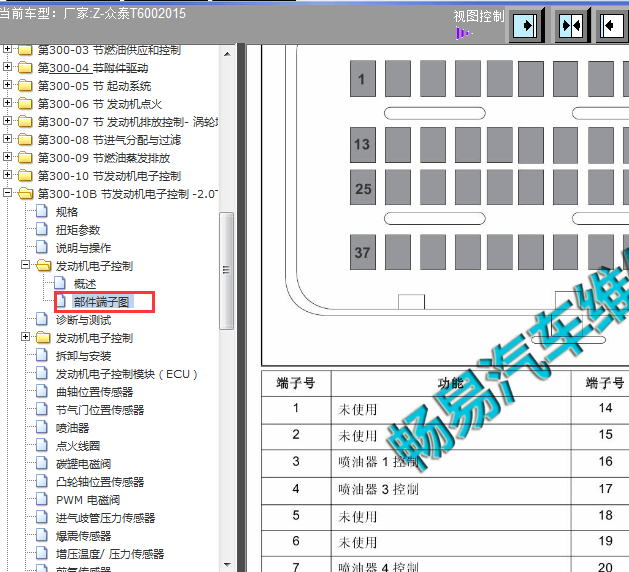Expand the 第300-04 节附件驱动 folder

pyautogui.click(x=7, y=67)
